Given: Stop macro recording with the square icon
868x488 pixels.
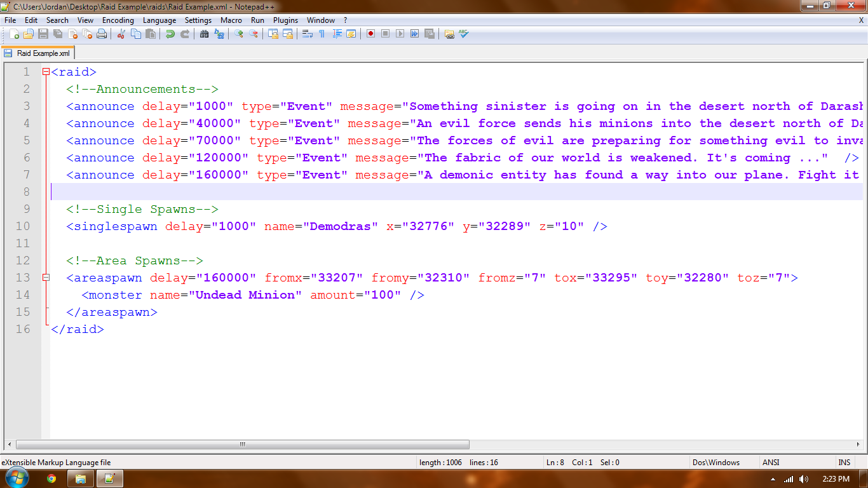Looking at the screenshot, I should (385, 34).
